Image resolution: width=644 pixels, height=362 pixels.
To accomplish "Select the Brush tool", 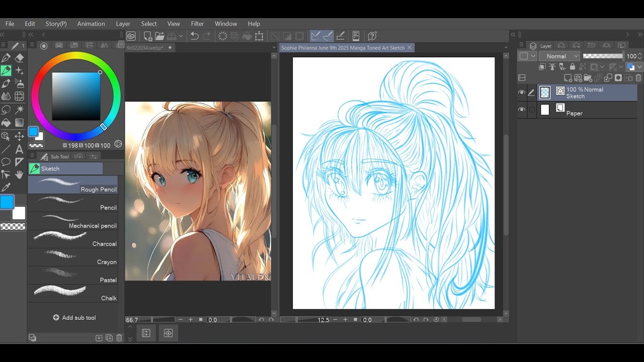I will tap(6, 83).
